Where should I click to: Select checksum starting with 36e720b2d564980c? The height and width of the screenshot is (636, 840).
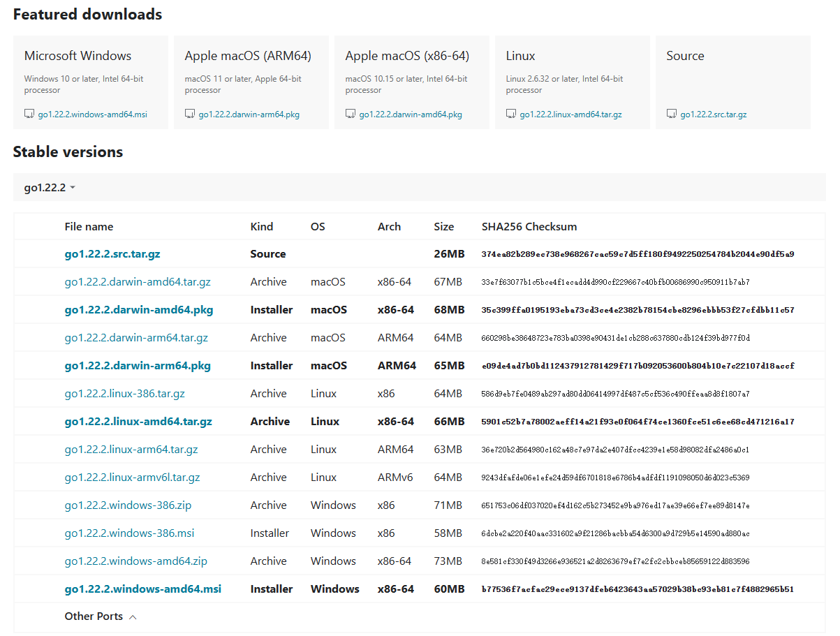click(615, 450)
